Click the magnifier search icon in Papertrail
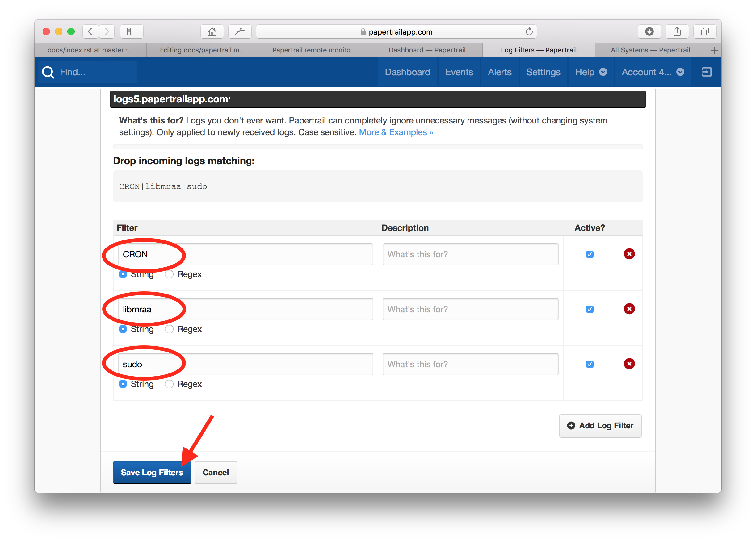The height and width of the screenshot is (542, 756). coord(48,72)
